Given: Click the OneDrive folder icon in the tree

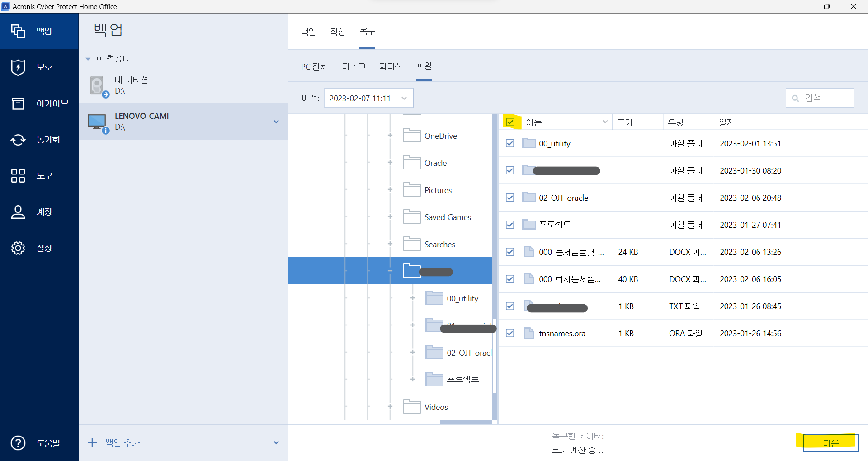Looking at the screenshot, I should pos(411,135).
